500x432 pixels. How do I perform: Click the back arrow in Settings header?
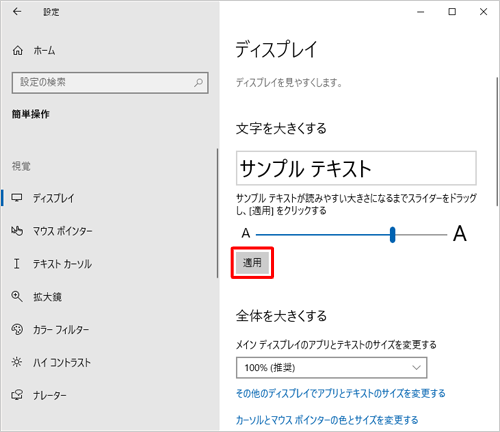[x=17, y=12]
